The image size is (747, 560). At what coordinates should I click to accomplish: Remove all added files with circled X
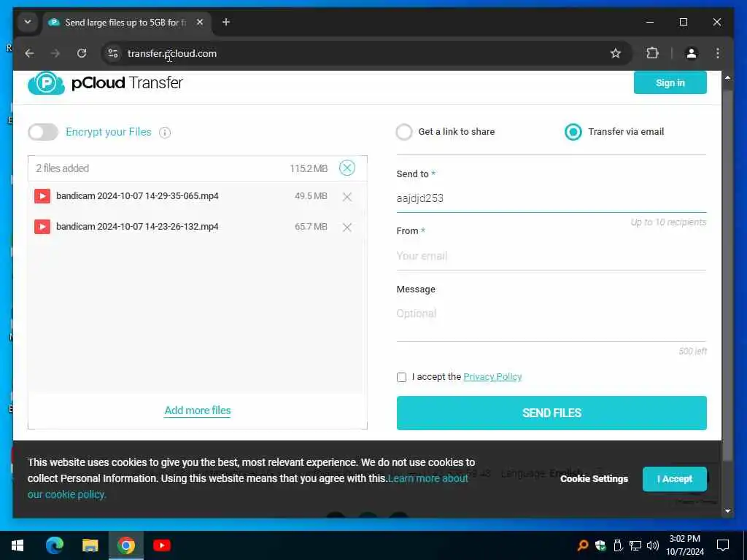click(x=347, y=168)
